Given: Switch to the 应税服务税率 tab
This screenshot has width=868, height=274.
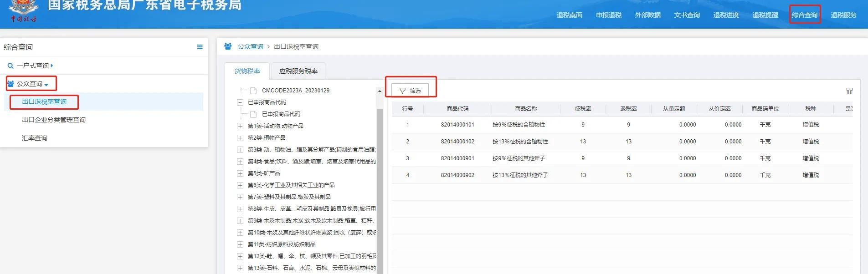Looking at the screenshot, I should coord(298,71).
